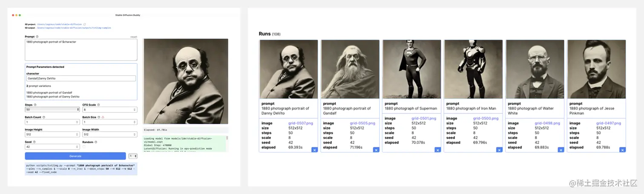Open grid-0505.png image link

(362, 123)
